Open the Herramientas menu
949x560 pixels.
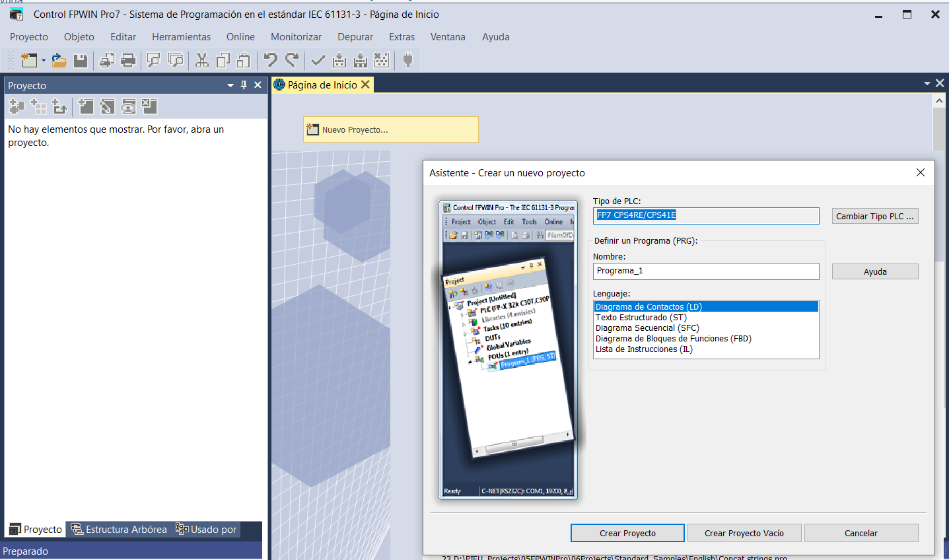tap(182, 37)
